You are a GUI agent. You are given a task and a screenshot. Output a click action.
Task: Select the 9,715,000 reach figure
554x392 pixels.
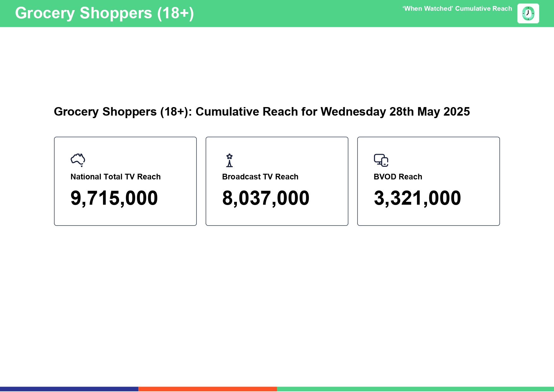tap(114, 198)
